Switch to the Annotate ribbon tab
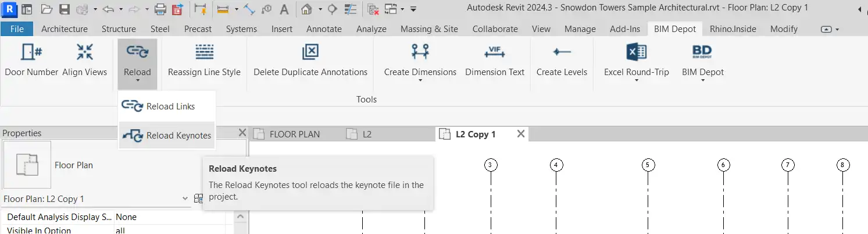Screen dimensions: 868x234 [324, 29]
